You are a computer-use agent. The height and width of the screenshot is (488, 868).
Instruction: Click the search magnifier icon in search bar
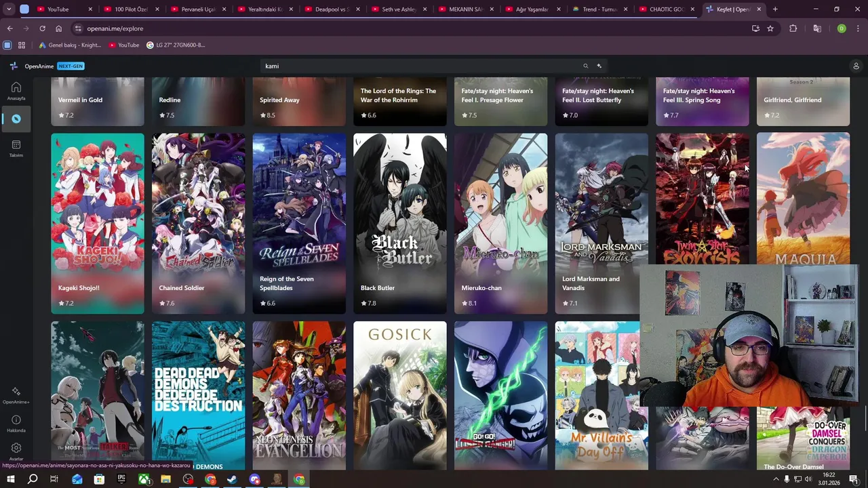coord(585,66)
